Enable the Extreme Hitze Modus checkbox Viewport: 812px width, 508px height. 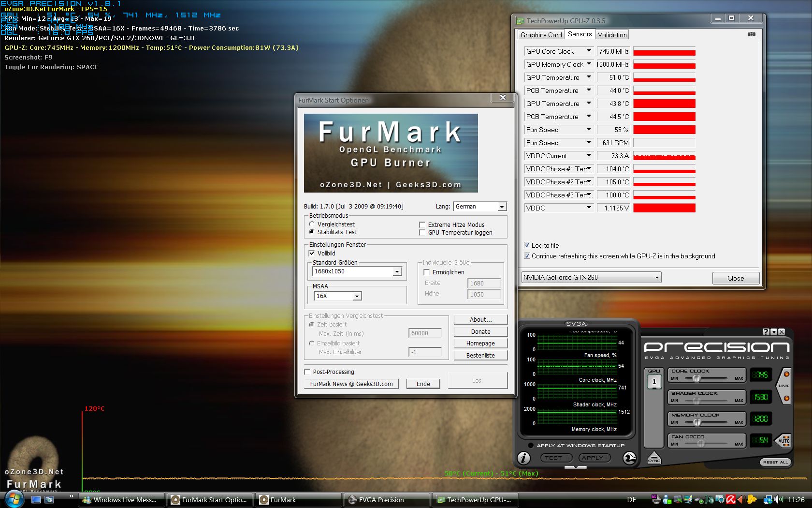point(422,224)
